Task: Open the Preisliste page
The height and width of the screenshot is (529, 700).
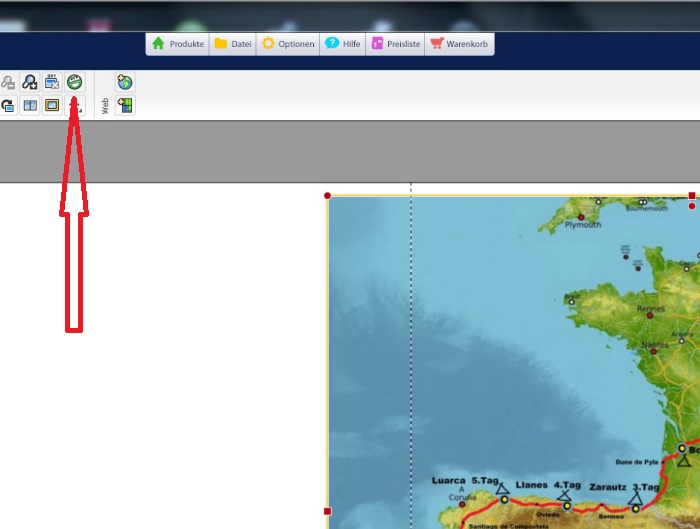Action: [x=396, y=44]
